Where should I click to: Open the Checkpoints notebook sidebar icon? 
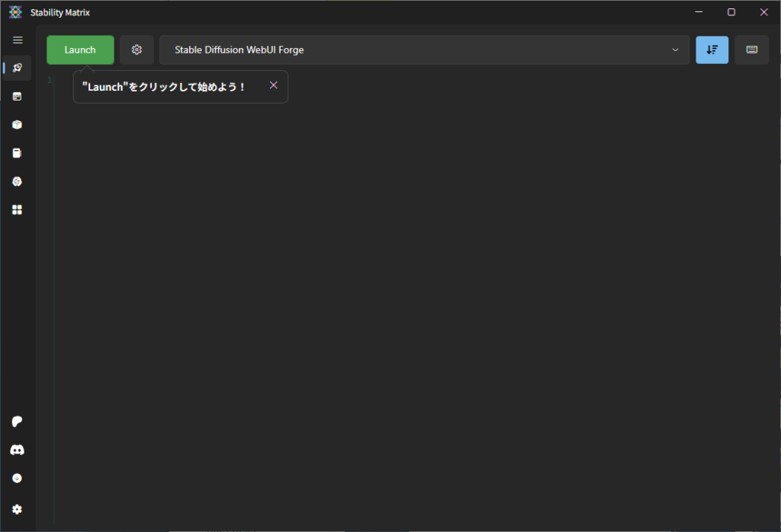[17, 152]
